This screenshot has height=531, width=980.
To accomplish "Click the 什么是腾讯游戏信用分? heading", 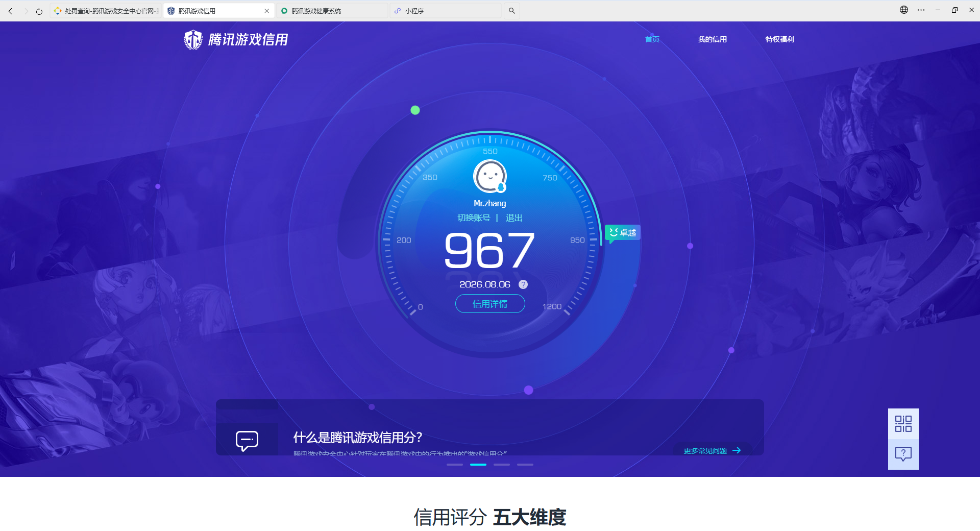I will coord(358,438).
